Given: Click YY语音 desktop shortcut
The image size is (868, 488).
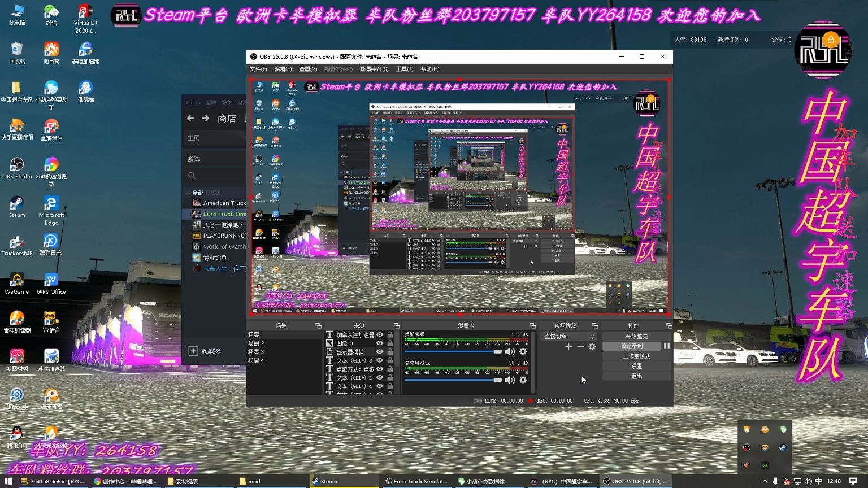Looking at the screenshot, I should [51, 322].
